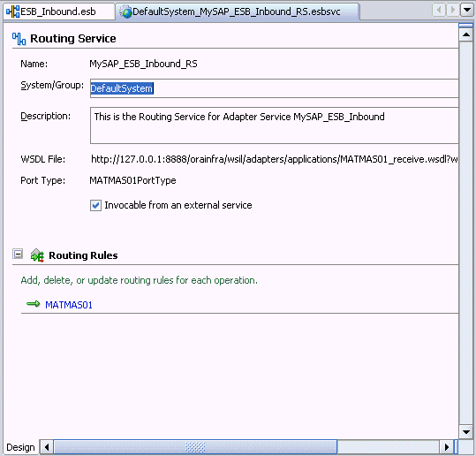Image resolution: width=476 pixels, height=456 pixels.
Task: Click the green arrow next to MATMAS01
Action: tap(33, 304)
